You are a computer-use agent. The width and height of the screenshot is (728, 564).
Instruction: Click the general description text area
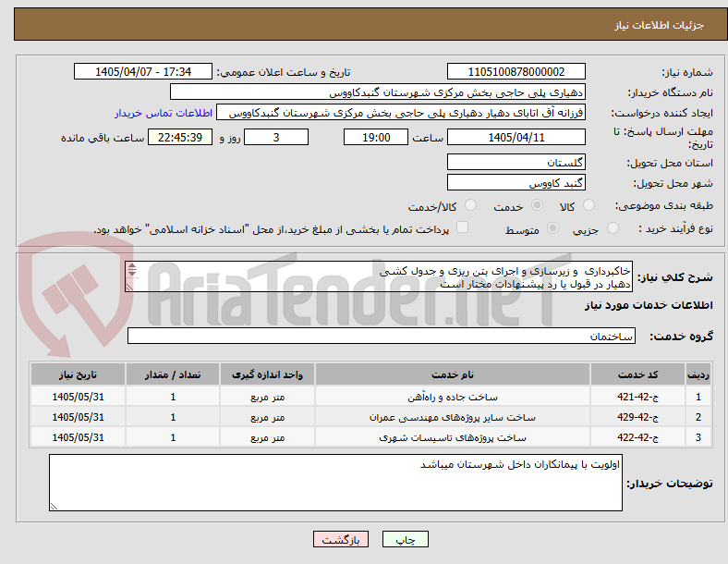[x=379, y=276]
